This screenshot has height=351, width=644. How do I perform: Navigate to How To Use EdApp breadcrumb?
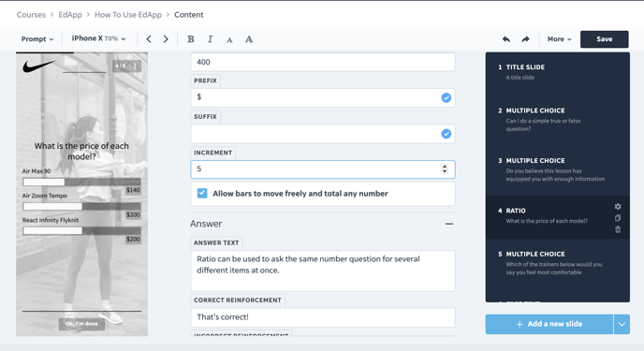128,15
